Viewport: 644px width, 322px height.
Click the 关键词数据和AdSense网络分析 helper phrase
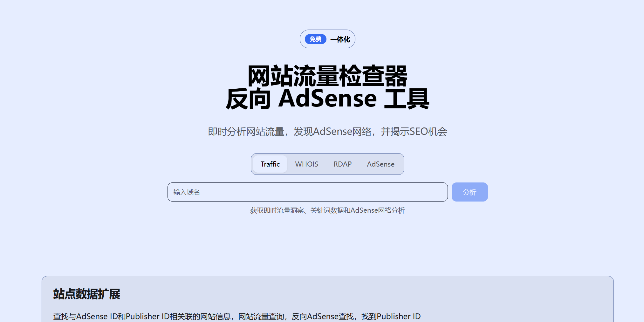click(357, 210)
